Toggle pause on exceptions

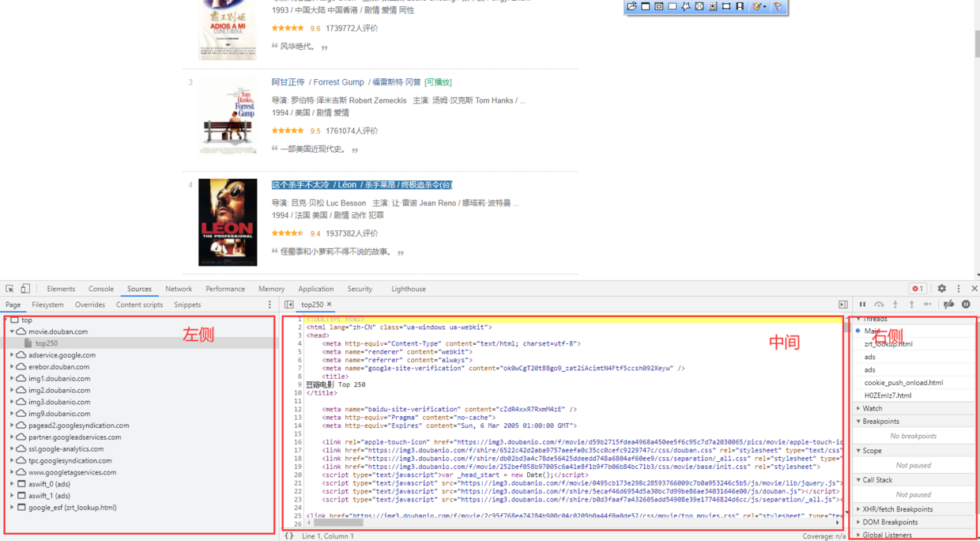click(966, 305)
